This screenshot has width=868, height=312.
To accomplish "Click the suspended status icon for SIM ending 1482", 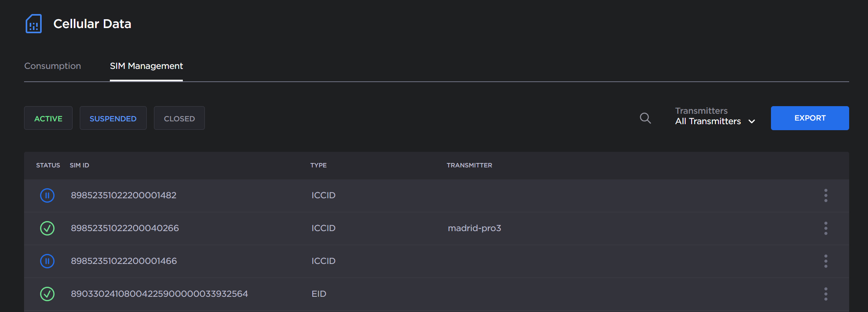I will pos(47,195).
